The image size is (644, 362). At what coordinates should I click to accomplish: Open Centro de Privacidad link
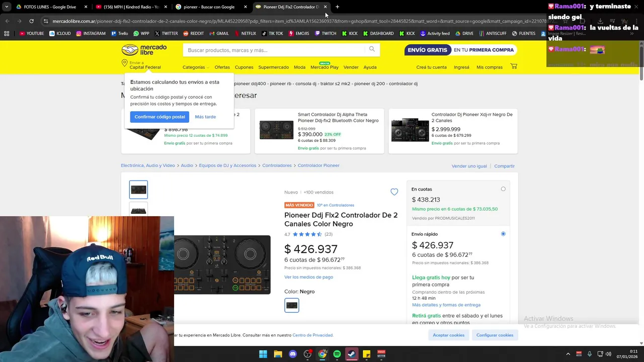(x=312, y=335)
